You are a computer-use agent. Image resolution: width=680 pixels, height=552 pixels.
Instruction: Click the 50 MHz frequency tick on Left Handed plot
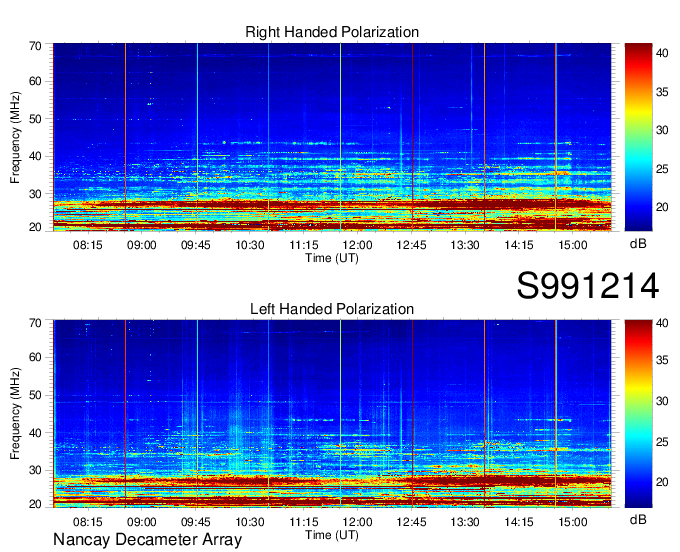pos(35,395)
